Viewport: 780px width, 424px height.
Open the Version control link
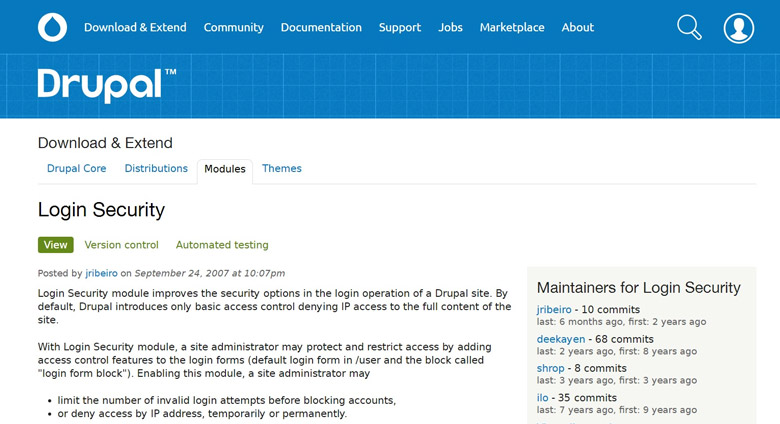(121, 245)
